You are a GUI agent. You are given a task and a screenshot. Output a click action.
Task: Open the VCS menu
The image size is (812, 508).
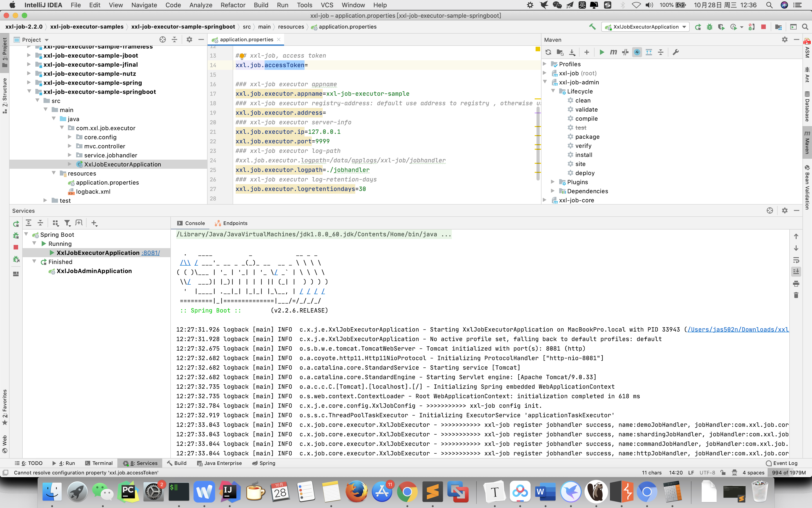point(327,5)
